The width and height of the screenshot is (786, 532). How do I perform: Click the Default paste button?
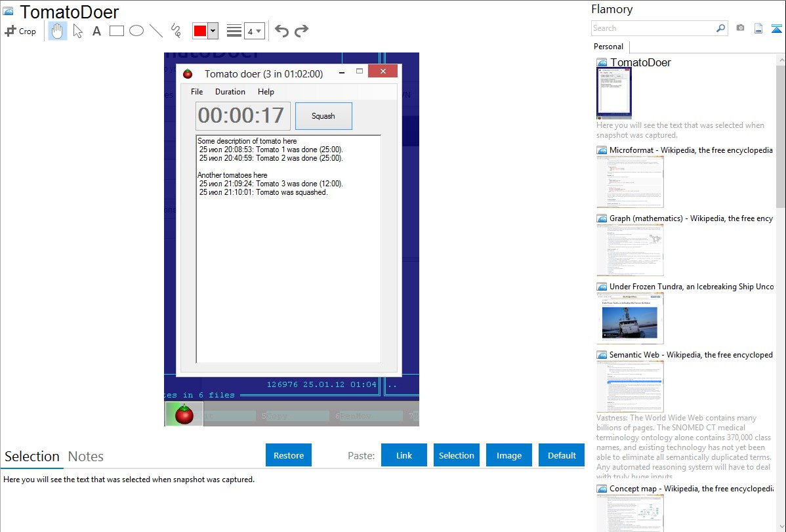tap(562, 455)
